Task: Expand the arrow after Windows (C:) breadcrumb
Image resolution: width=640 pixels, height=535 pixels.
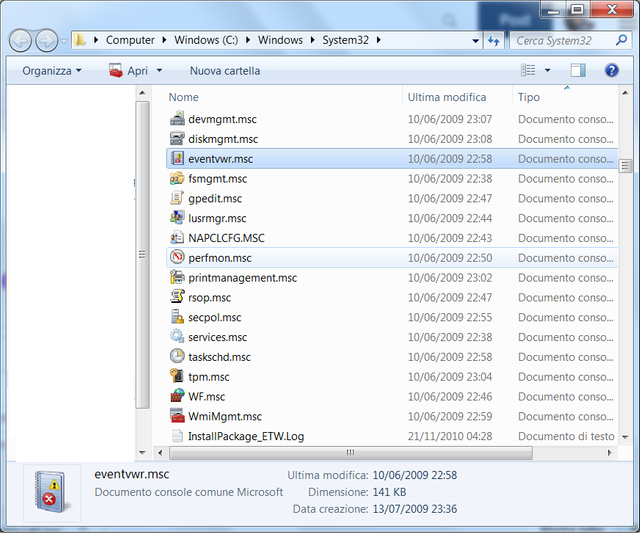Action: point(248,40)
